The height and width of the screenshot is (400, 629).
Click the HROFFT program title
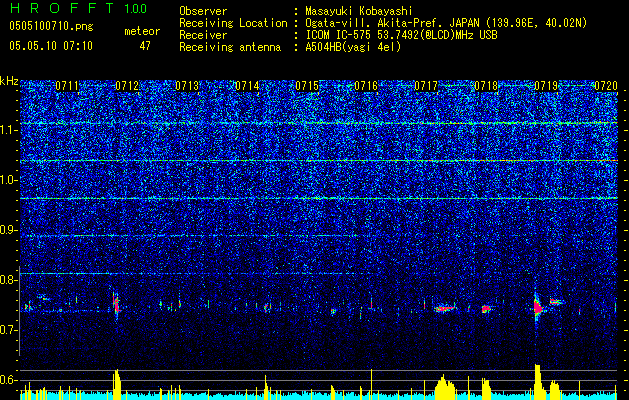pos(63,8)
